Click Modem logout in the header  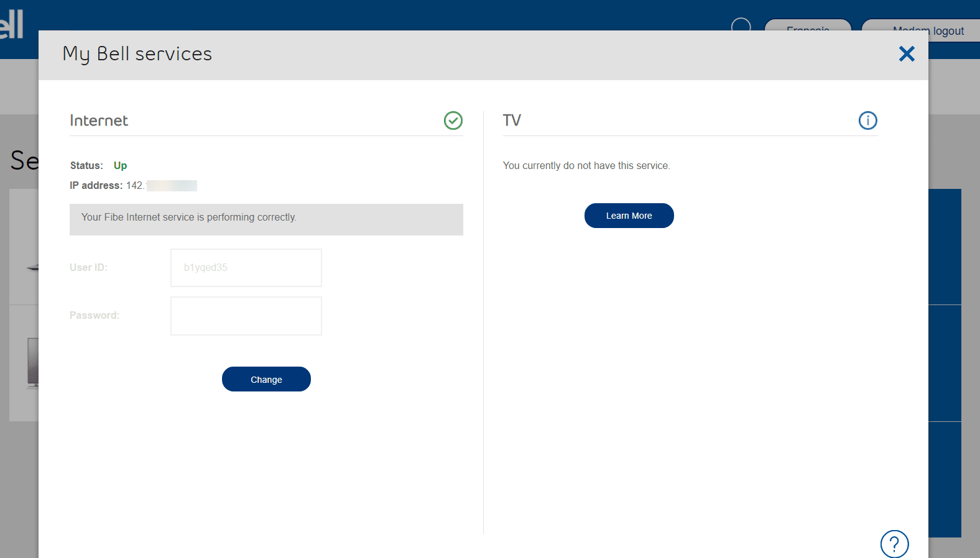(x=928, y=30)
